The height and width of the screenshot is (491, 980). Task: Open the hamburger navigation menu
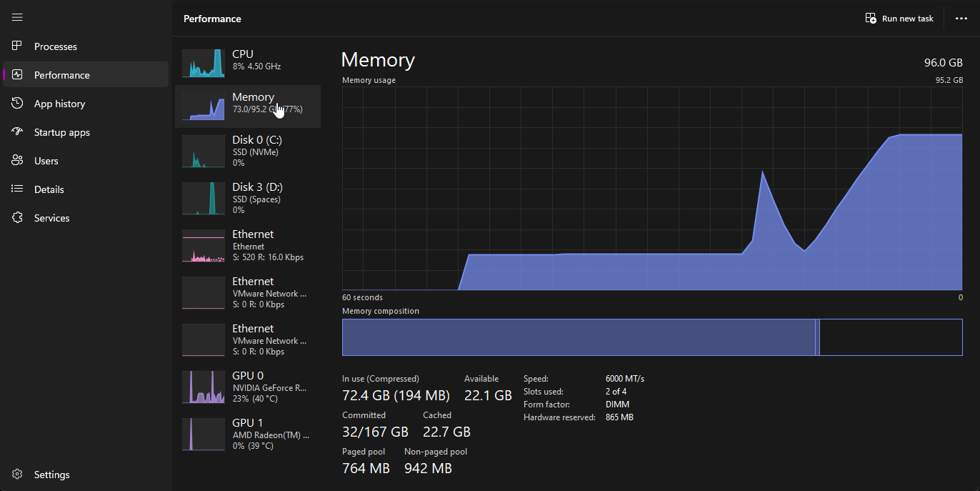pos(17,17)
